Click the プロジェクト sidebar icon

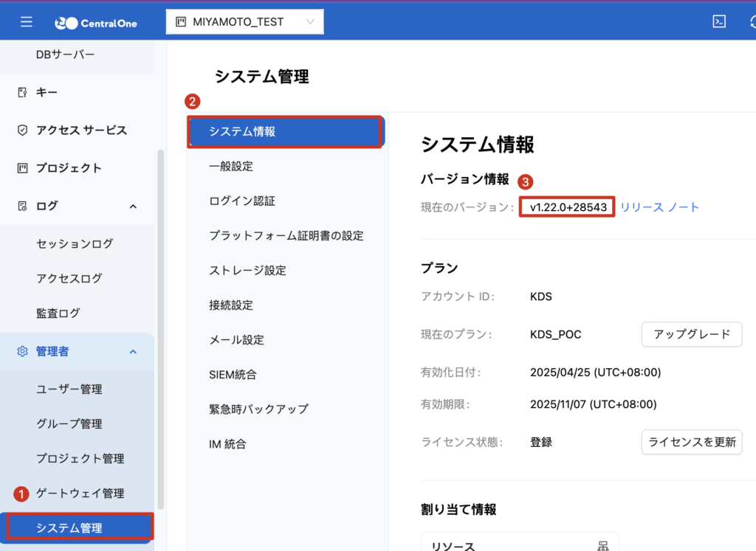tap(22, 168)
